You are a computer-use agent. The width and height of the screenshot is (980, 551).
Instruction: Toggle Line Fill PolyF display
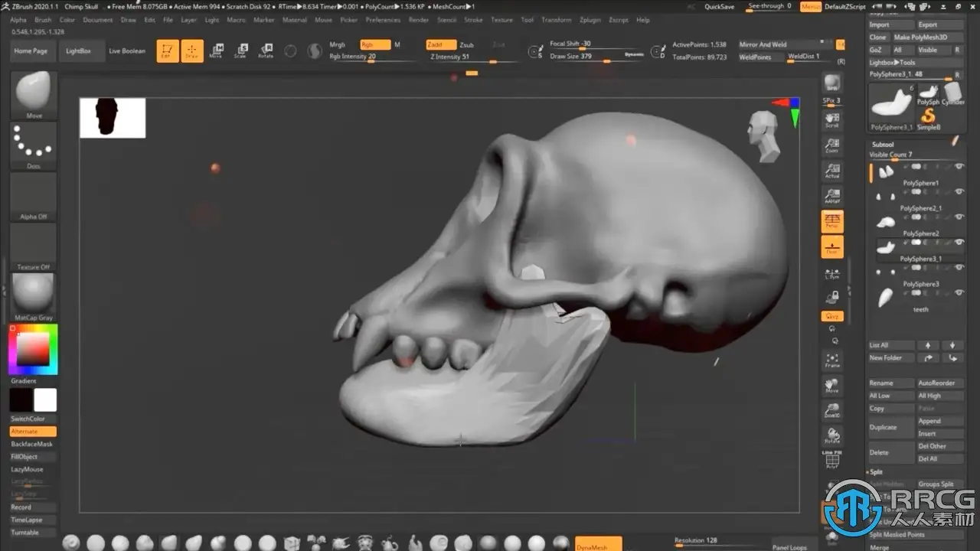point(832,460)
